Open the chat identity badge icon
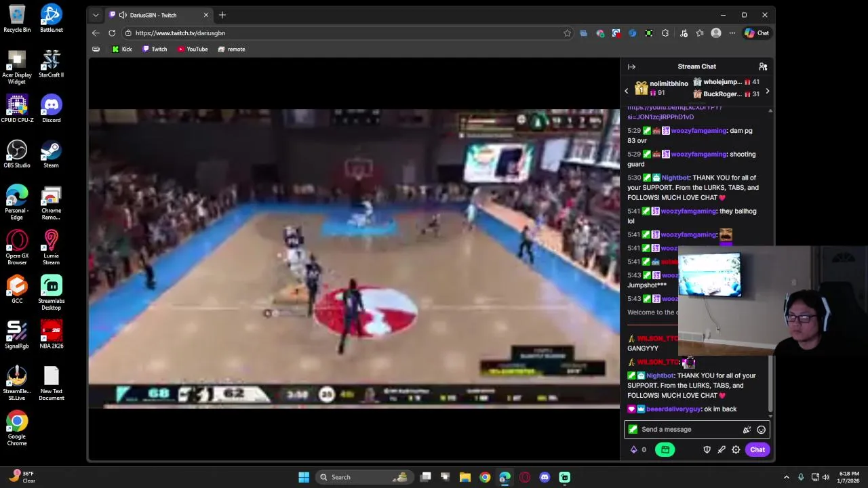The width and height of the screenshot is (868, 488). pos(633,429)
